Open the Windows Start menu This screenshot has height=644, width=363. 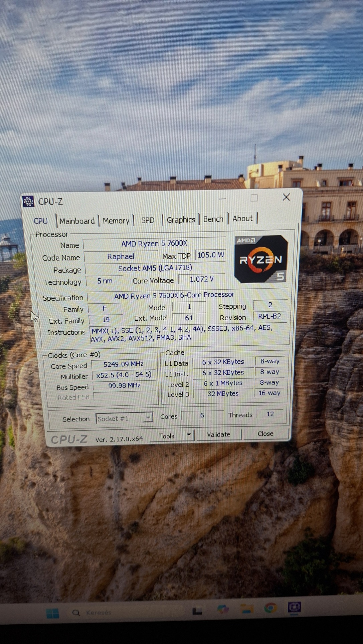pos(52,613)
